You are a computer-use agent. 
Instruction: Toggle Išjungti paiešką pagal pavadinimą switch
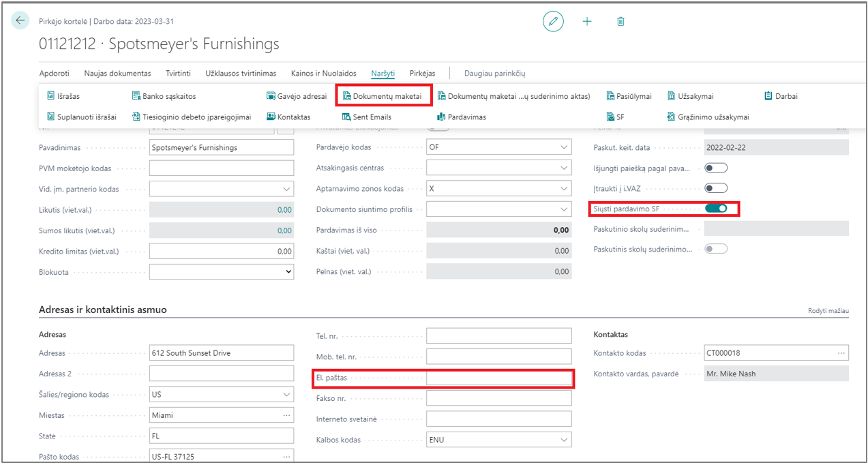[716, 168]
